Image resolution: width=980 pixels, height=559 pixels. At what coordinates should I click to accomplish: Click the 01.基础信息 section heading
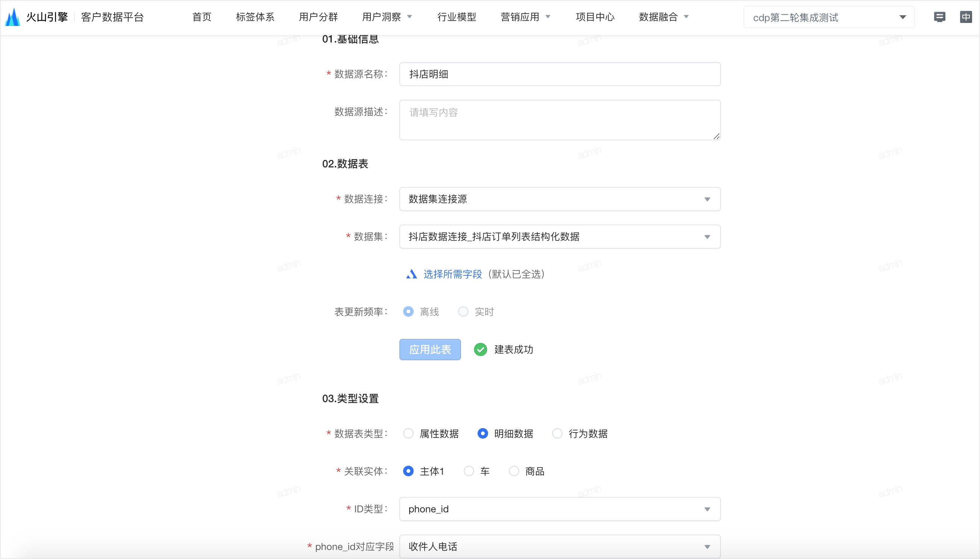(x=350, y=39)
